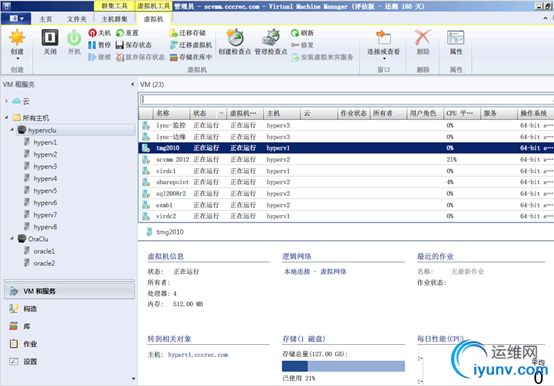Select host hyperv8 in the tree
The width and height of the screenshot is (554, 386).
[45, 227]
